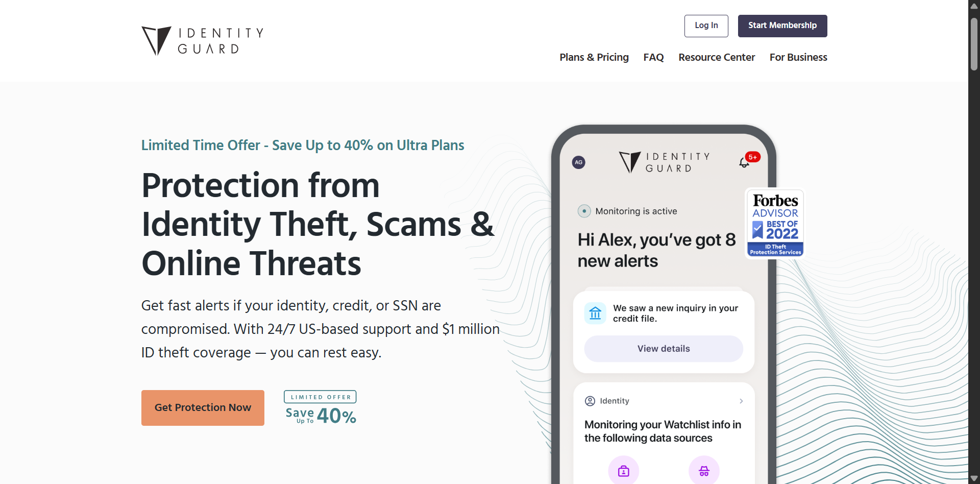980x484 pixels.
Task: Select For Business in the navigation
Action: [798, 57]
